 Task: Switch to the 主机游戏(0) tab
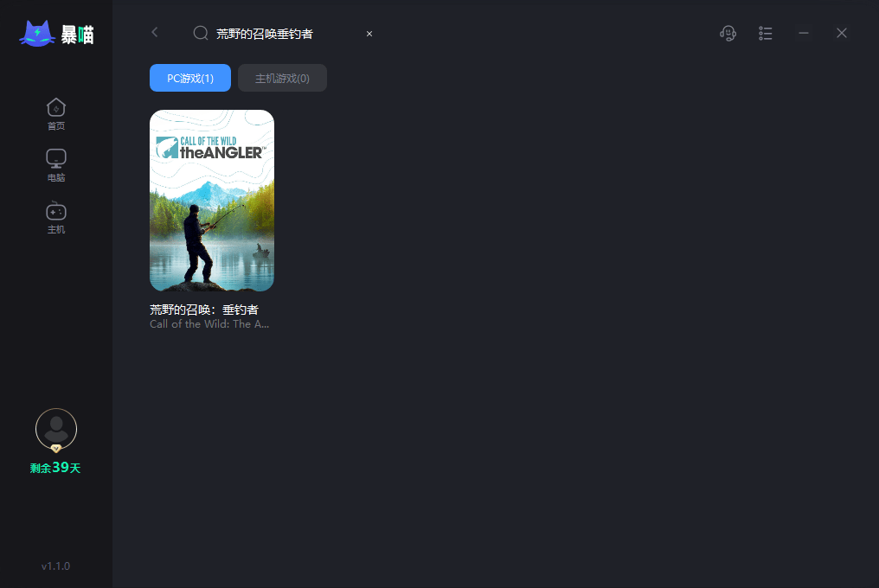pyautogui.click(x=282, y=78)
